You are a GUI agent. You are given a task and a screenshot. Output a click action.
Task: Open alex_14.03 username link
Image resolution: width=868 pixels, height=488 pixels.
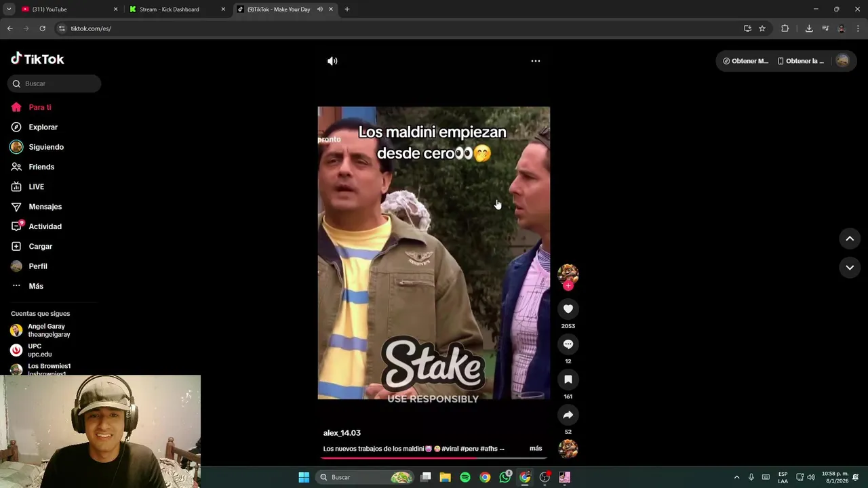342,433
